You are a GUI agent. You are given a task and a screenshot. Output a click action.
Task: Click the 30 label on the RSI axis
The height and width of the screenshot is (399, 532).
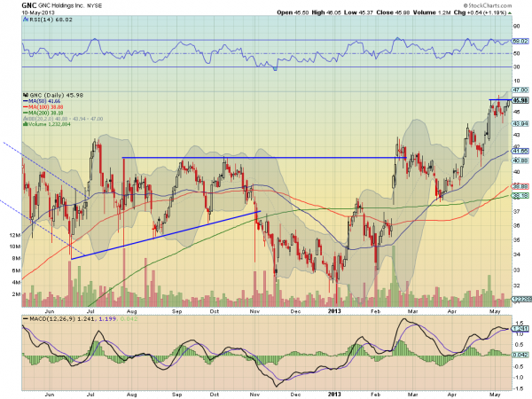coord(516,67)
